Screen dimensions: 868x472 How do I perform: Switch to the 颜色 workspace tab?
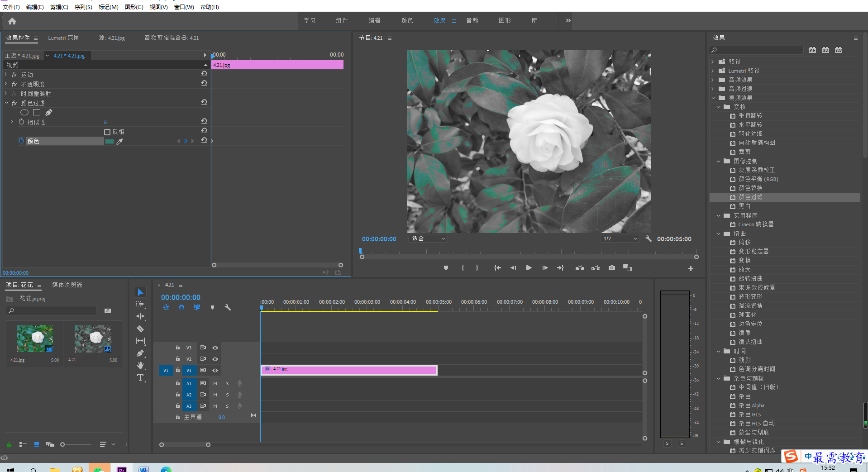[x=407, y=20]
